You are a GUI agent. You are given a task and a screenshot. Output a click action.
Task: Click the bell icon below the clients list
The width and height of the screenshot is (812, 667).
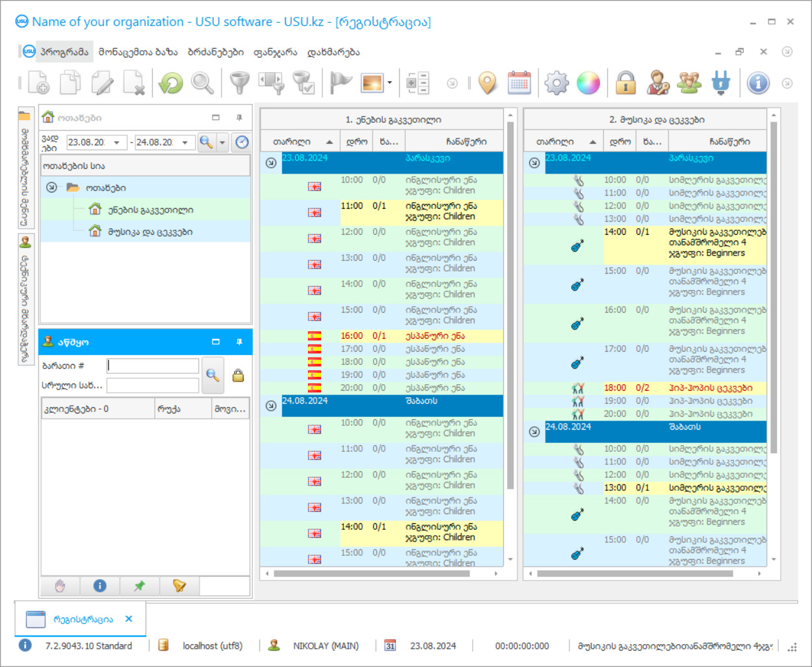179,586
